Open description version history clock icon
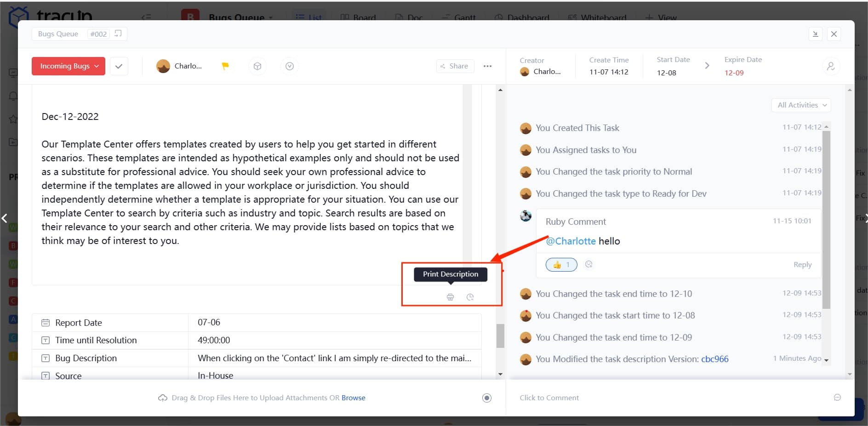Image resolution: width=868 pixels, height=426 pixels. tap(470, 297)
